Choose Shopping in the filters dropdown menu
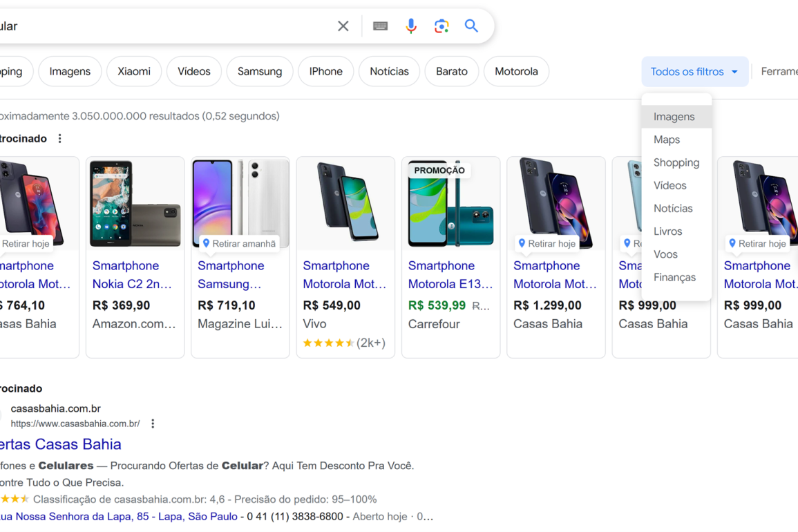The image size is (798, 532). click(676, 162)
